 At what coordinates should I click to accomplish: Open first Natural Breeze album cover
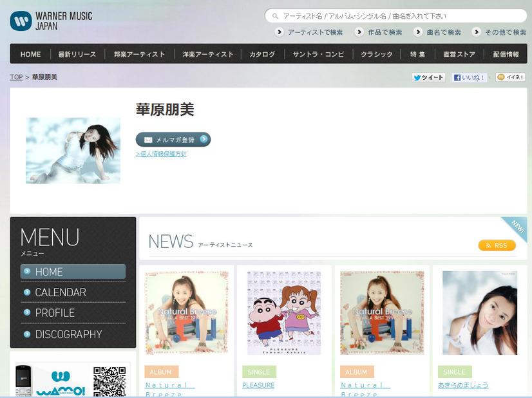coord(186,312)
